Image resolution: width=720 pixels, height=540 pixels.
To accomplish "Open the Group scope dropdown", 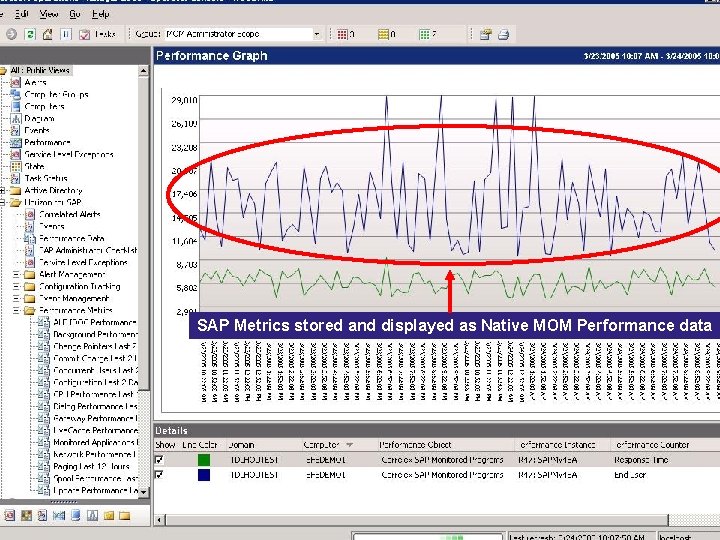I will pos(316,34).
